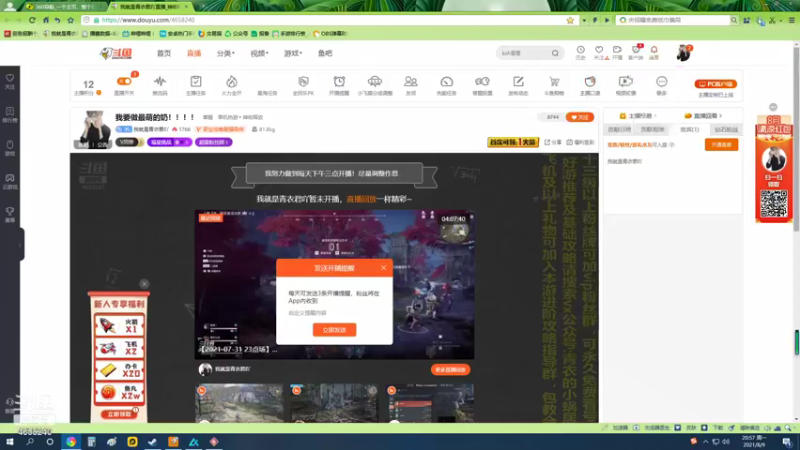Expand the system tray hidden icons chevron
Viewport: 800px width, 450px height.
click(706, 442)
